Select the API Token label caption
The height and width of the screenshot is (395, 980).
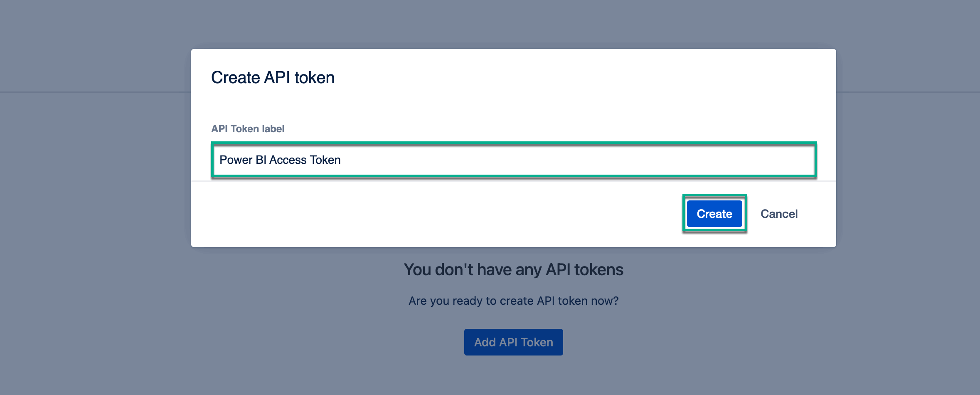pyautogui.click(x=248, y=128)
